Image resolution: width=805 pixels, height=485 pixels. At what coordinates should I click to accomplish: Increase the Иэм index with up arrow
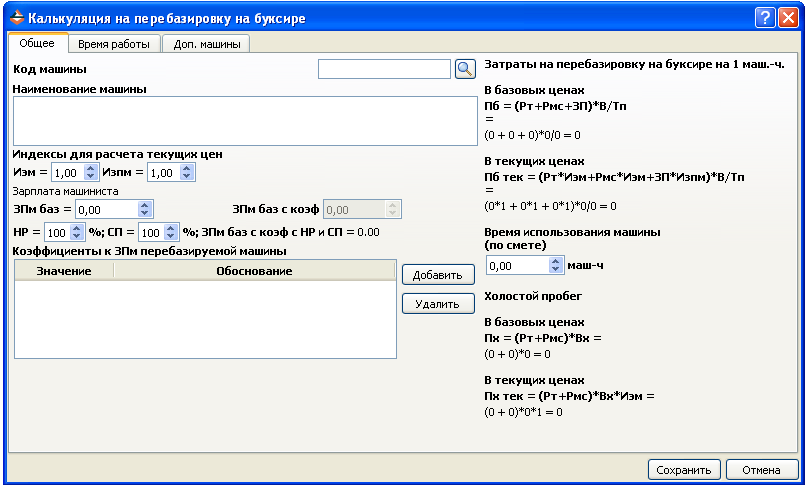pyautogui.click(x=91, y=168)
